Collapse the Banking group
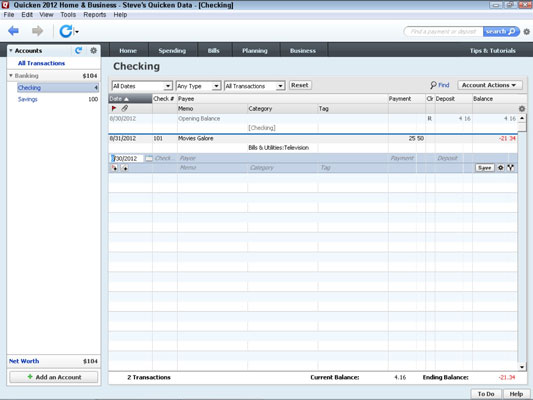 point(11,75)
